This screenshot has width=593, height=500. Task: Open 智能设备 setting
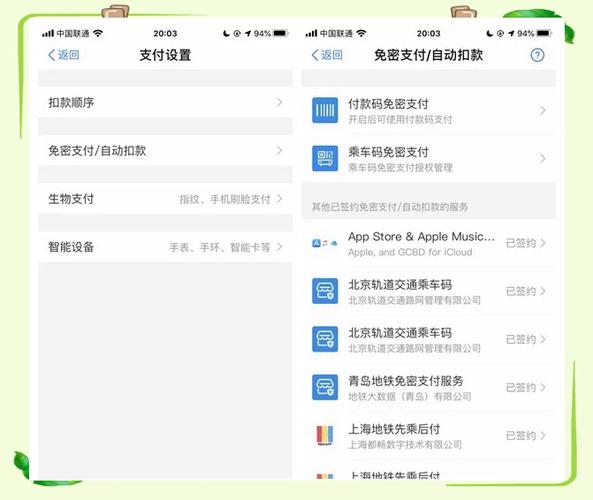pos(165,247)
